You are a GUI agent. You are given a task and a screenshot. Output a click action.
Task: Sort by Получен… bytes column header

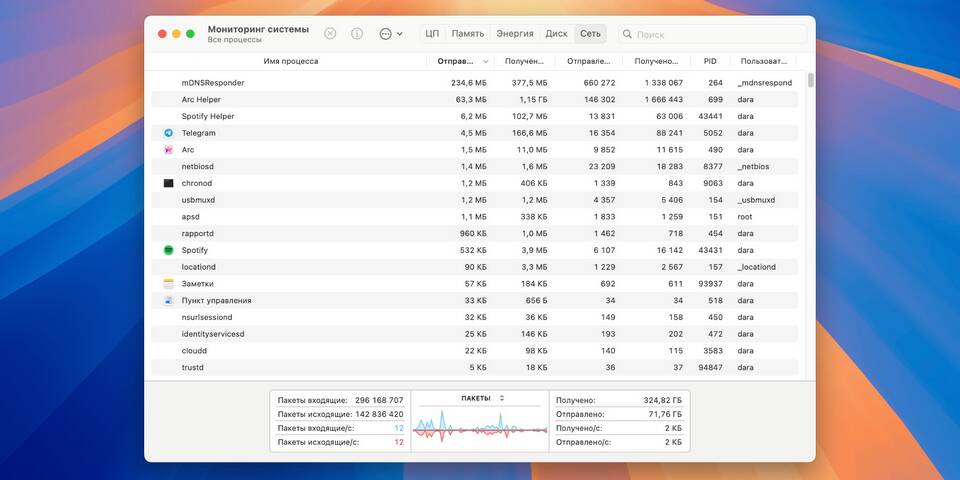(x=525, y=61)
